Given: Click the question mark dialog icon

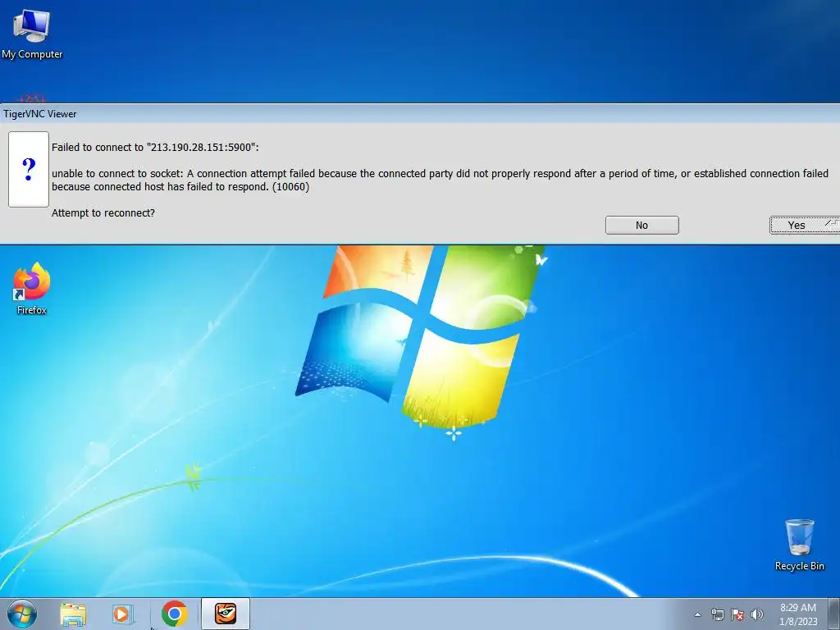Looking at the screenshot, I should coord(29,169).
